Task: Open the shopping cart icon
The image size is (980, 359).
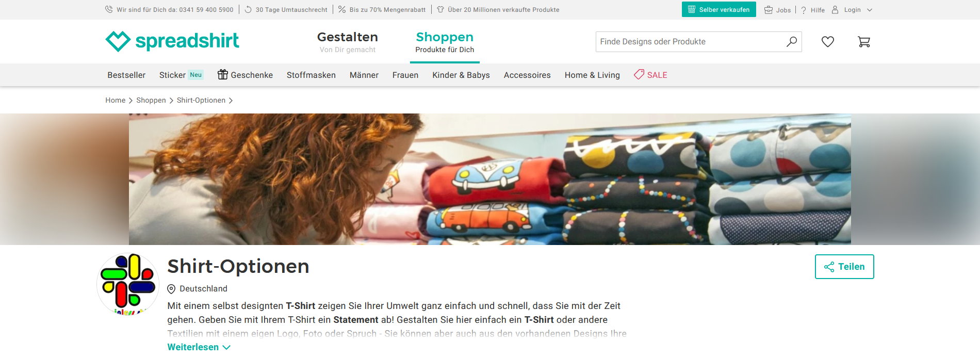Action: pyautogui.click(x=864, y=42)
